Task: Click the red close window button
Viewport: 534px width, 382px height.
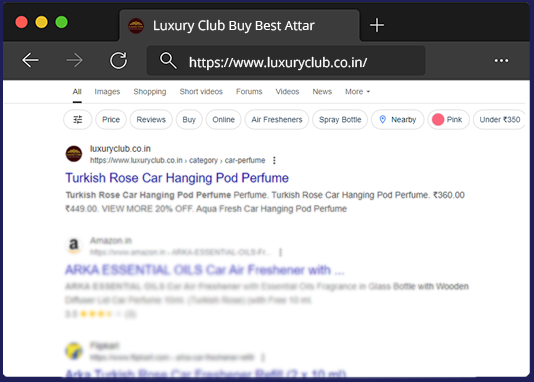Action: [x=21, y=22]
